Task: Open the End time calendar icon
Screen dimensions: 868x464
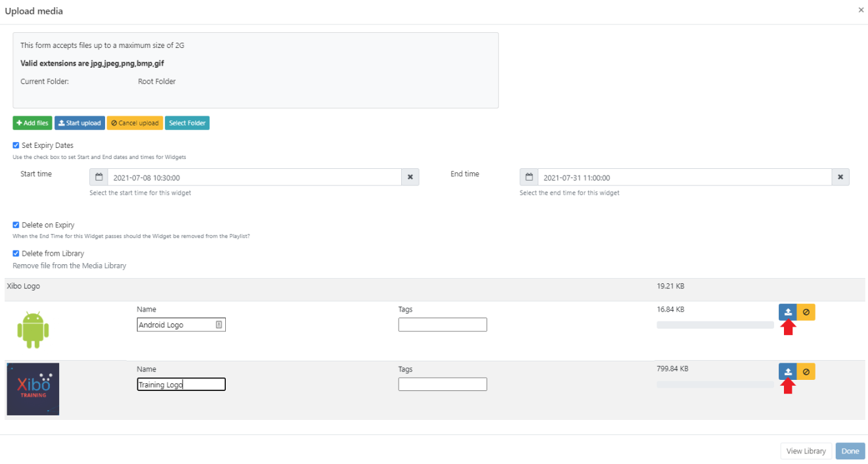Action: coord(529,177)
